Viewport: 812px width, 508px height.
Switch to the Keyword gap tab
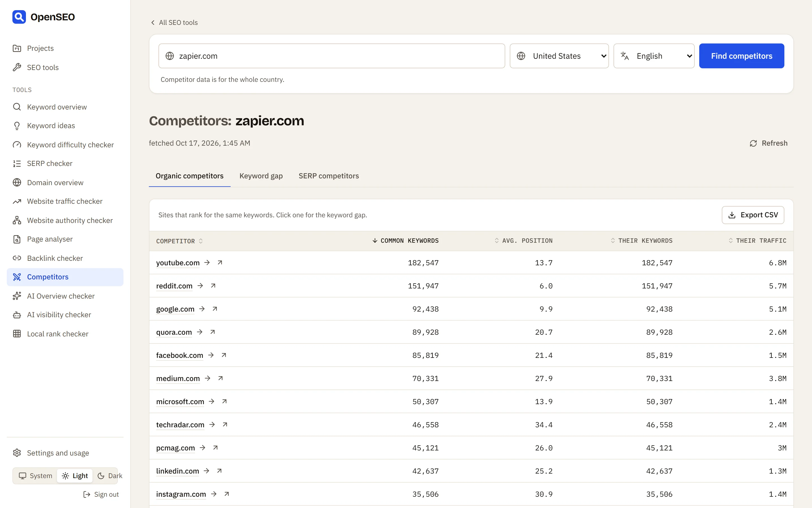point(261,176)
